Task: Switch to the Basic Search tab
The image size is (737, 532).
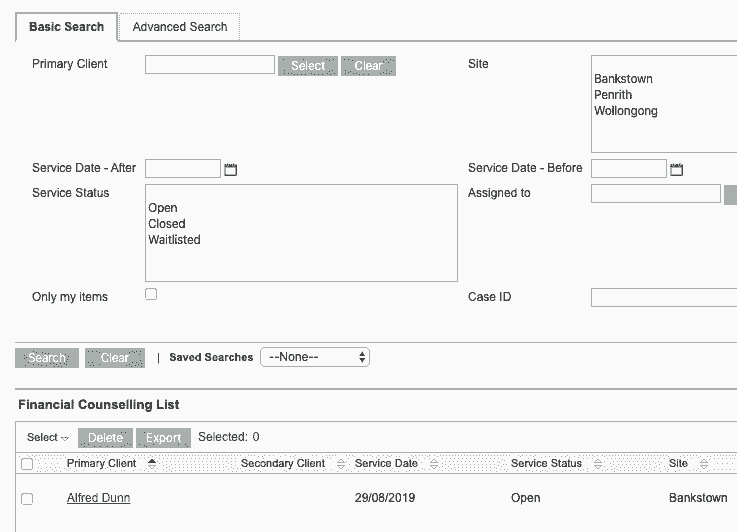Action: pos(66,27)
